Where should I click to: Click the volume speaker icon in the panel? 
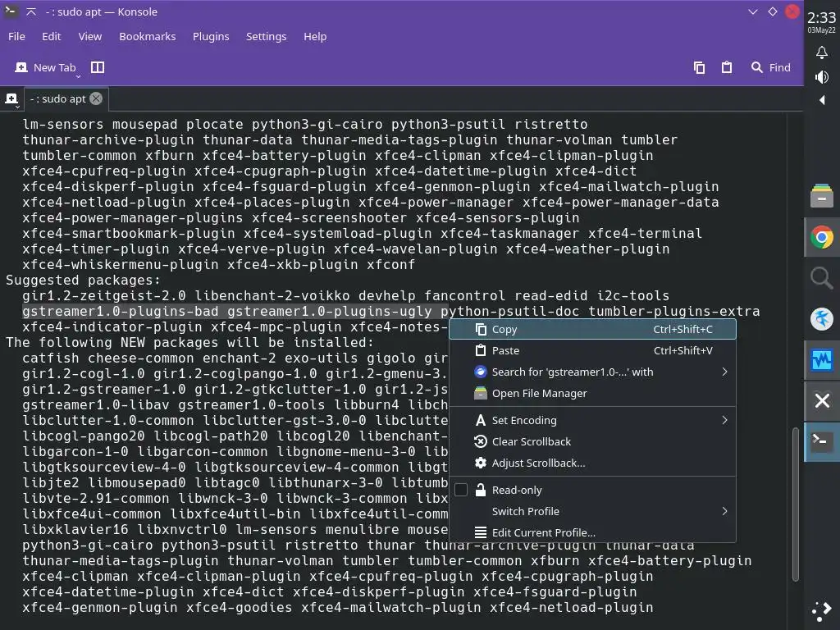click(x=822, y=77)
